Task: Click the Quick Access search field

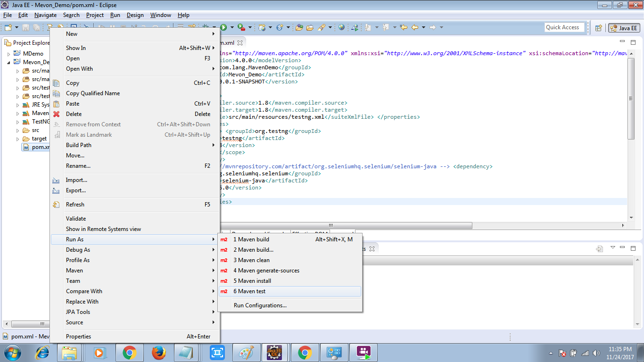Action: click(564, 27)
